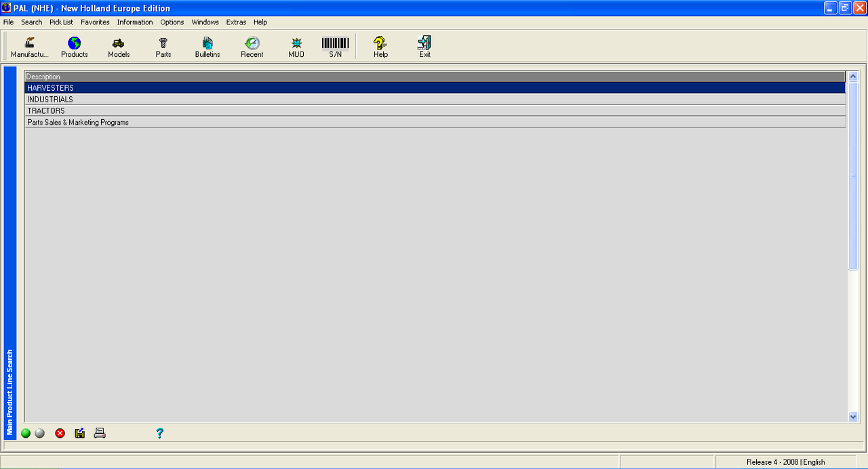Open the Pick List menu
This screenshot has width=868, height=469.
pos(61,22)
